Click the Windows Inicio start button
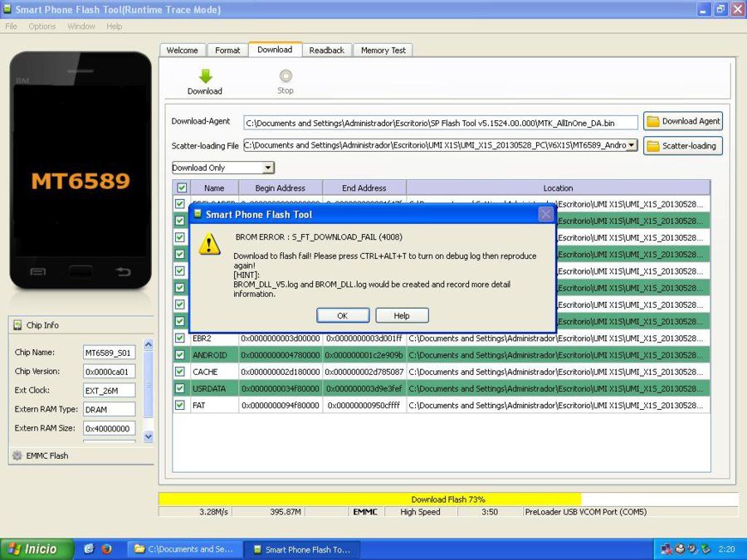The height and width of the screenshot is (560, 747). [x=37, y=549]
